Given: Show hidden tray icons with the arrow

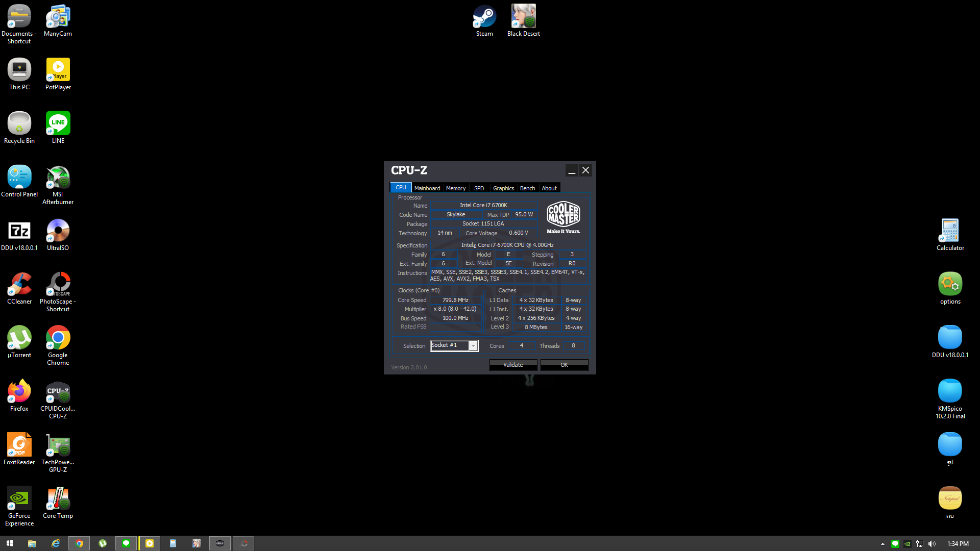Looking at the screenshot, I should [x=883, y=544].
